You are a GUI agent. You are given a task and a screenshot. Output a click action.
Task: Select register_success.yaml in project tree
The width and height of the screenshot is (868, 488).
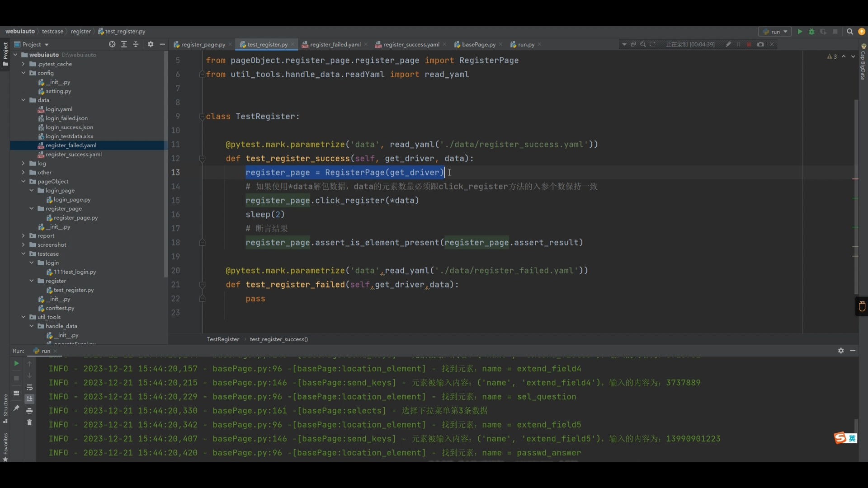(x=74, y=154)
